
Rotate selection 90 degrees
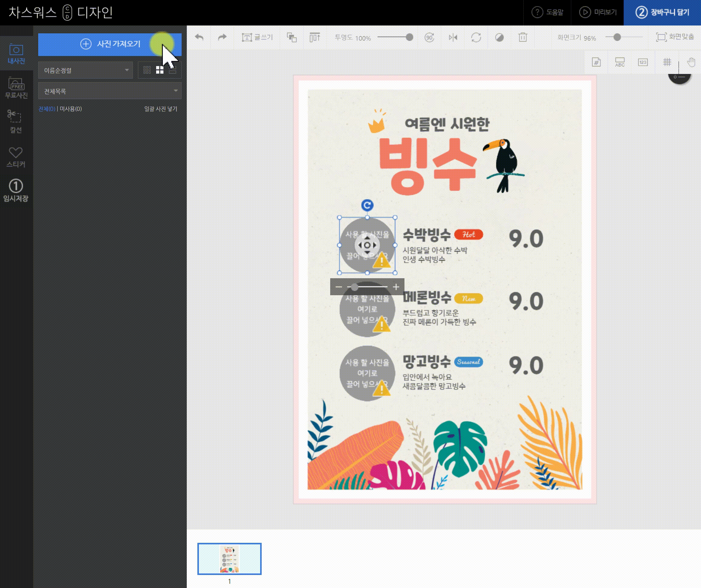429,37
